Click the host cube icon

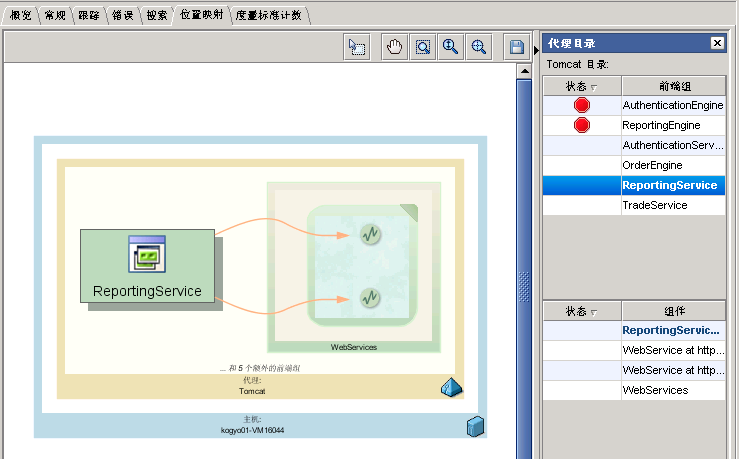point(475,426)
